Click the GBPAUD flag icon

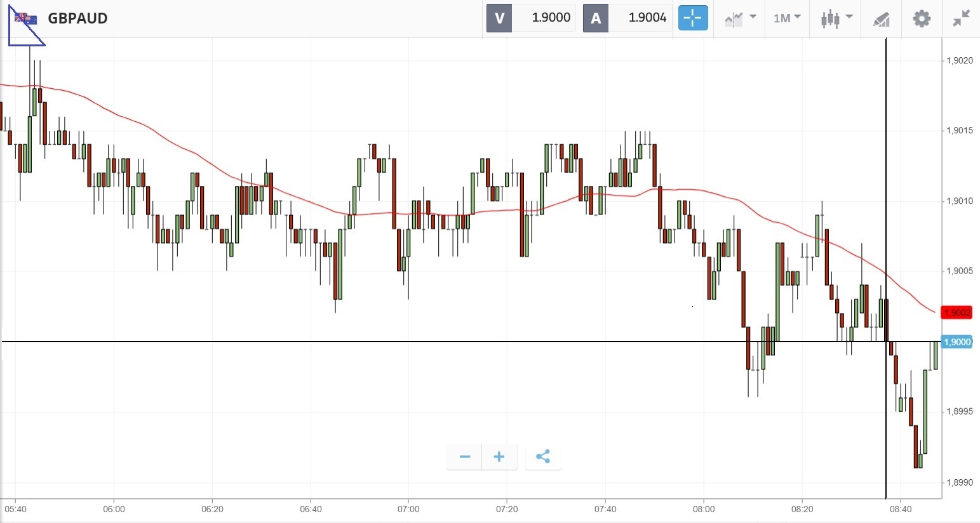pos(26,18)
